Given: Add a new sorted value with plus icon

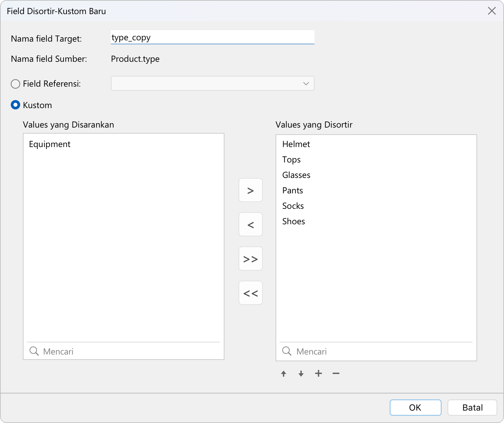Looking at the screenshot, I should pyautogui.click(x=319, y=373).
